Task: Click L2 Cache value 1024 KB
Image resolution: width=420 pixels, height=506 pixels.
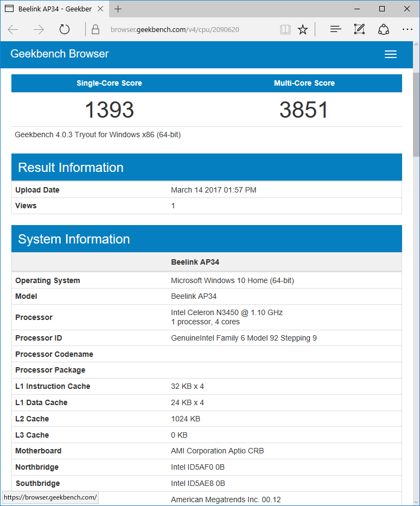Action: pyautogui.click(x=186, y=419)
